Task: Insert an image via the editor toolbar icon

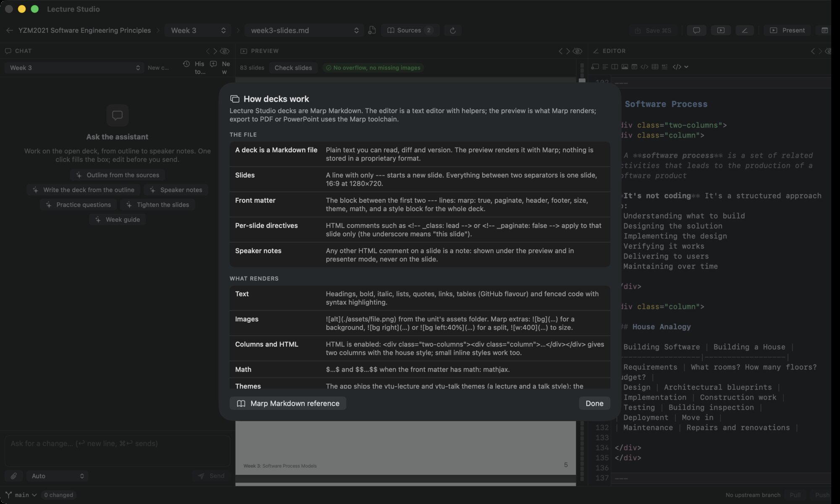Action: point(625,67)
